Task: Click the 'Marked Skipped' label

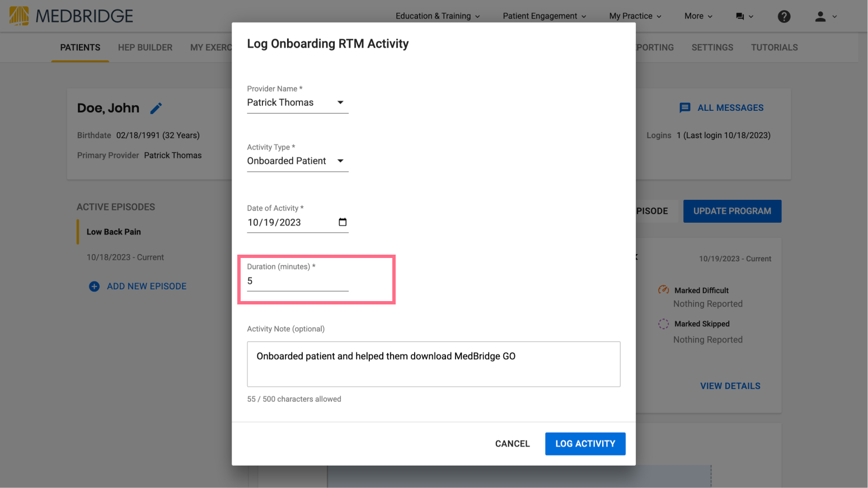Action: click(x=702, y=324)
